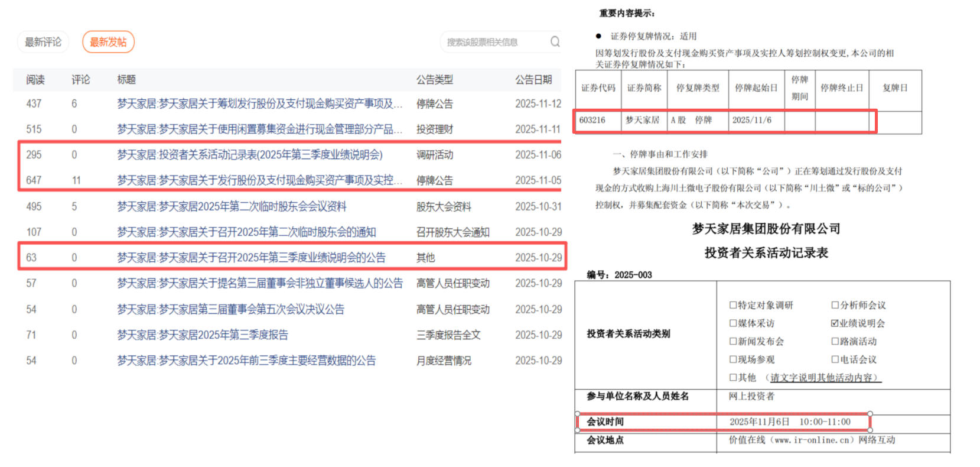Click the 阅读 column header
This screenshot has height=467, width=980.
tap(35, 80)
